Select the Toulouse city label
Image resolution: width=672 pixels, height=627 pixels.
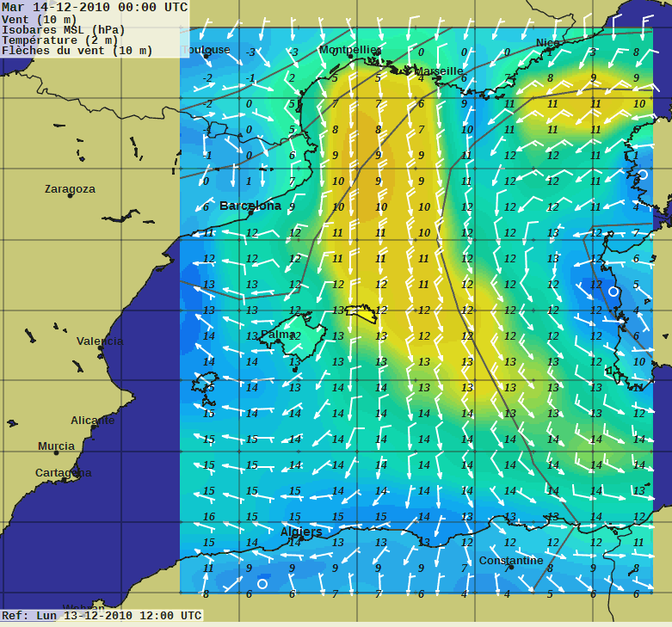click(x=207, y=50)
